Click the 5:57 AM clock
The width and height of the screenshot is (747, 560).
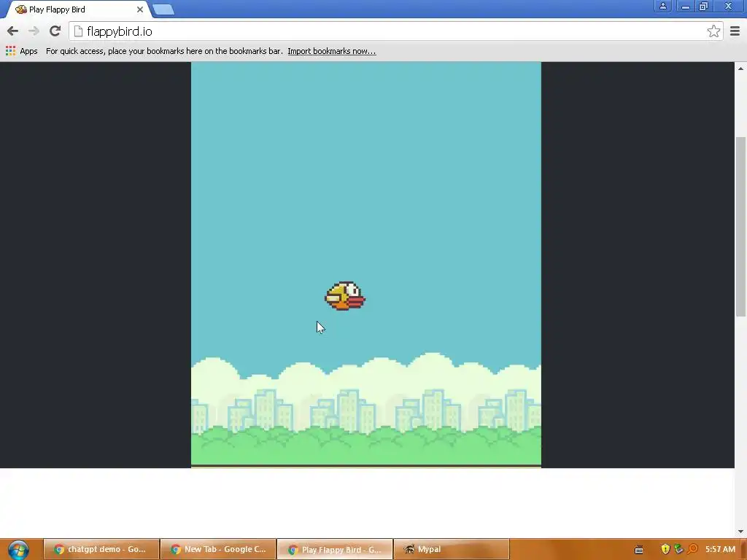[x=720, y=549]
